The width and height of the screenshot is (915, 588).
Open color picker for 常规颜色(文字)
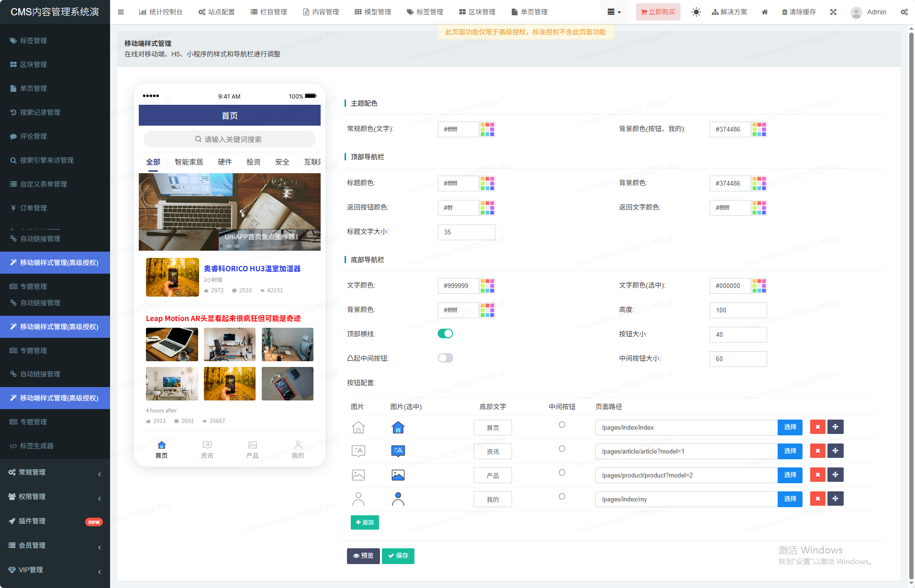coord(487,129)
